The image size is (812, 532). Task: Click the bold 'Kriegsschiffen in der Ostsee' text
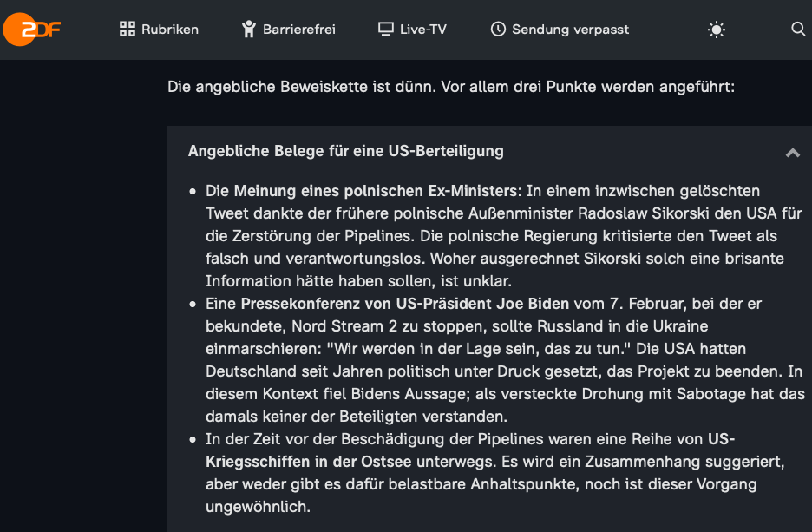pyautogui.click(x=309, y=462)
